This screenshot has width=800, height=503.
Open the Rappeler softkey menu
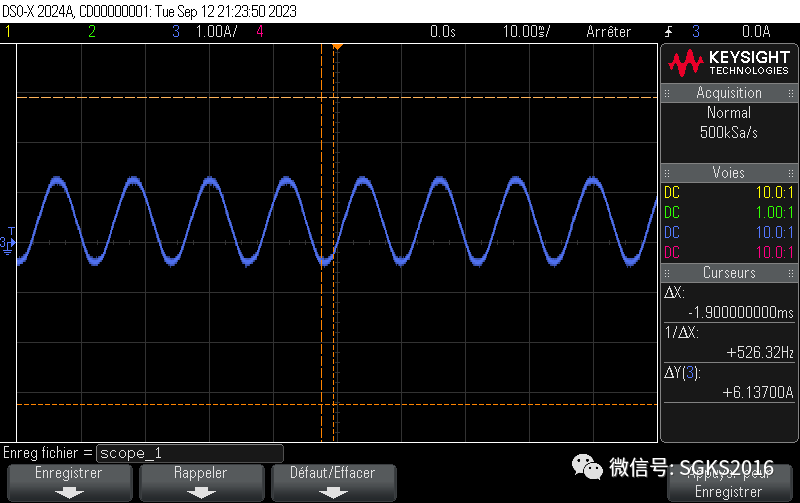click(x=202, y=483)
